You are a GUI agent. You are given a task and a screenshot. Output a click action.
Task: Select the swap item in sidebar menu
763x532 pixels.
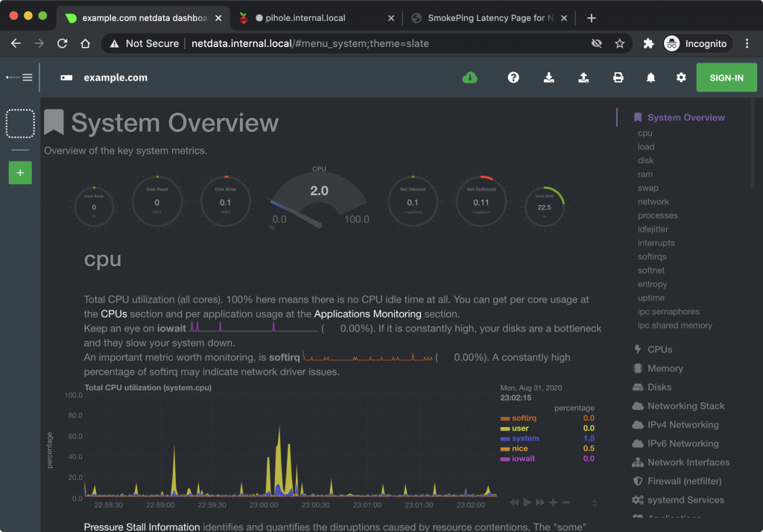[648, 188]
